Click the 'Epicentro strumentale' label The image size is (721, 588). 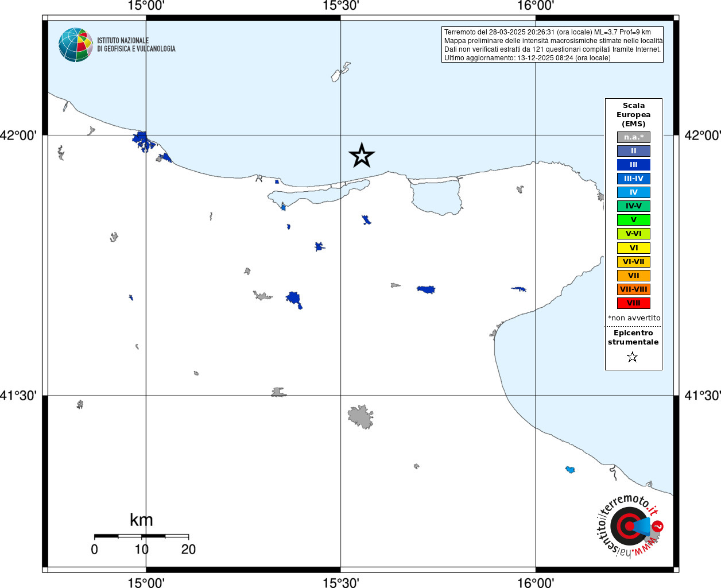(x=633, y=338)
